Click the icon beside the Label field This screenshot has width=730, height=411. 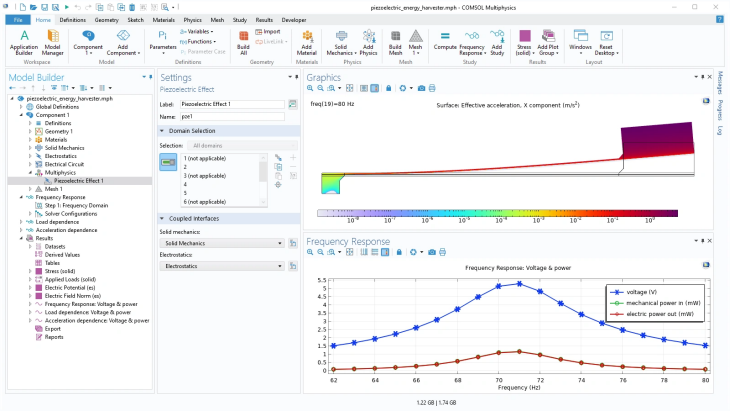pos(292,104)
